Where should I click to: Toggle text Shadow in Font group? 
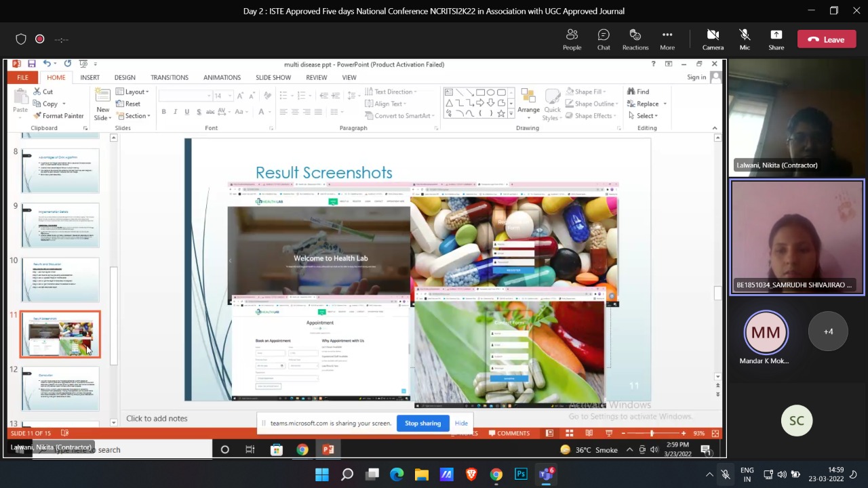click(198, 112)
